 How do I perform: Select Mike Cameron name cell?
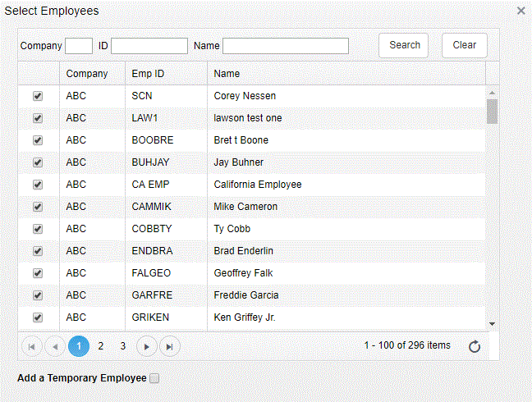tap(346, 207)
